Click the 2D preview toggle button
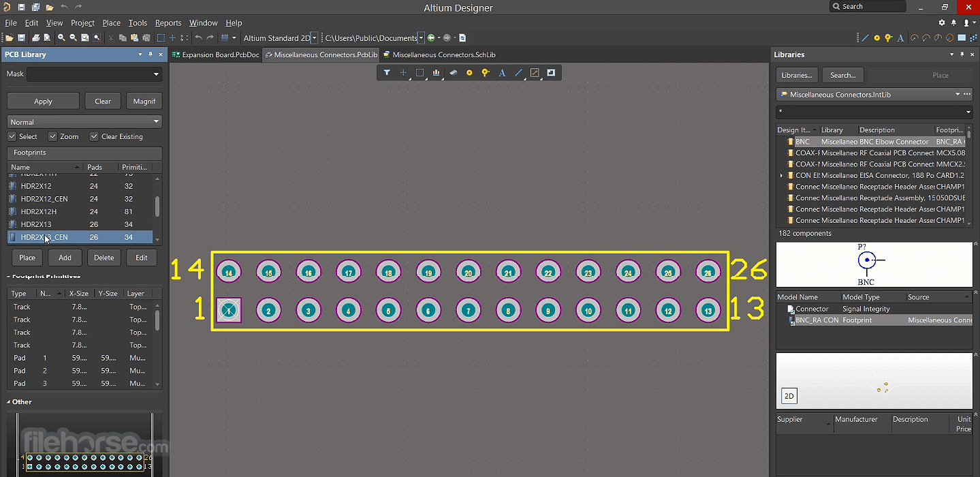The height and width of the screenshot is (477, 980). [x=789, y=396]
